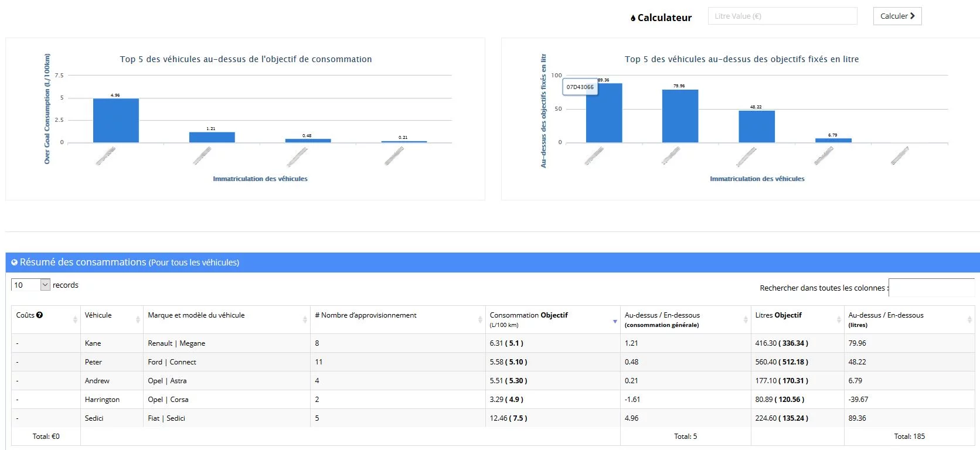
Task: Sort by Litres Objectif column arrows
Action: (839, 319)
